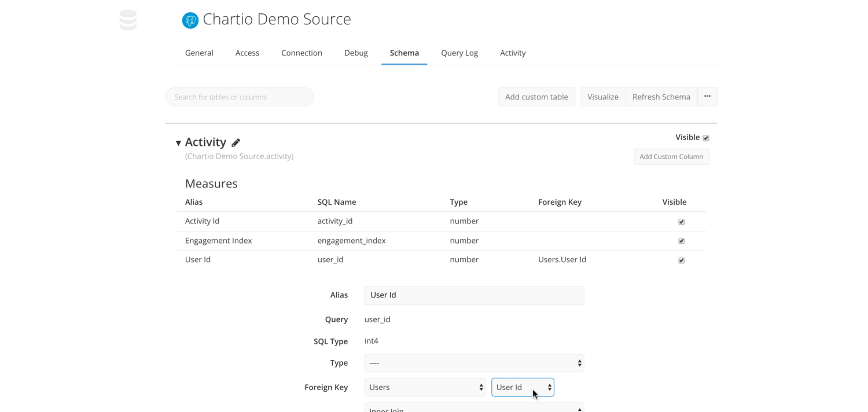Click Add Custom Column button
The height and width of the screenshot is (412, 868).
pos(671,156)
